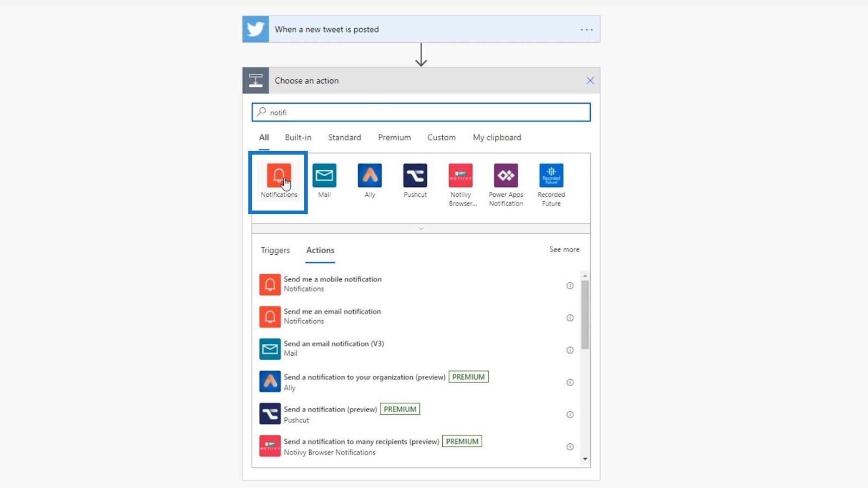Switch to the Custom tab
This screenshot has height=488, width=868.
[x=442, y=138]
